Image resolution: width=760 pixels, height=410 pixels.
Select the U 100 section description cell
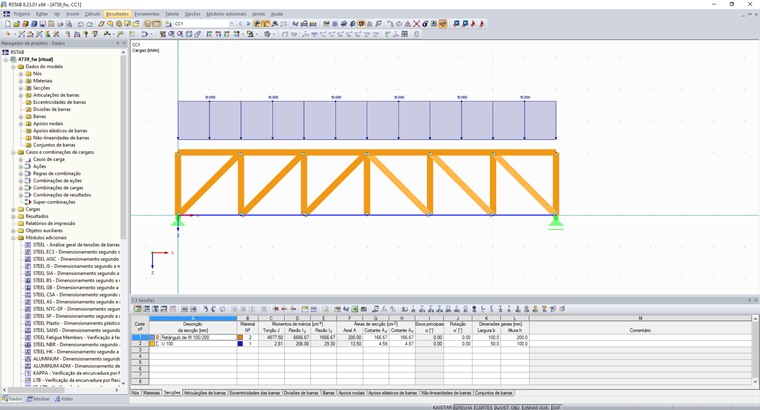pos(198,344)
